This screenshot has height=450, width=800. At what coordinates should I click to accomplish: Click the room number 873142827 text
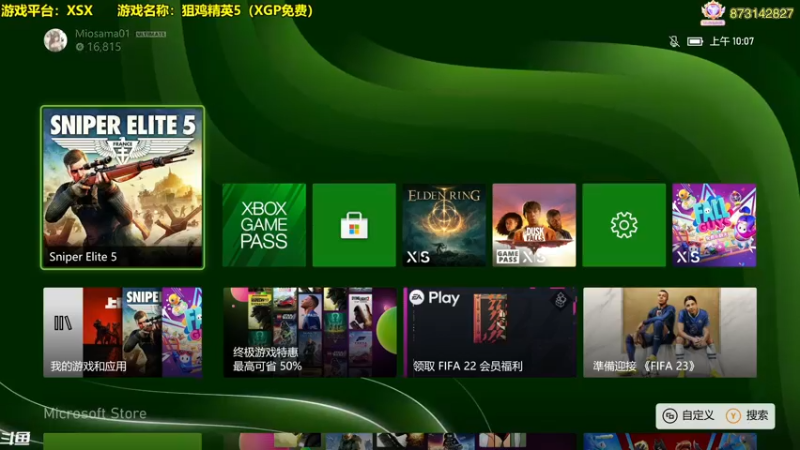pos(761,14)
